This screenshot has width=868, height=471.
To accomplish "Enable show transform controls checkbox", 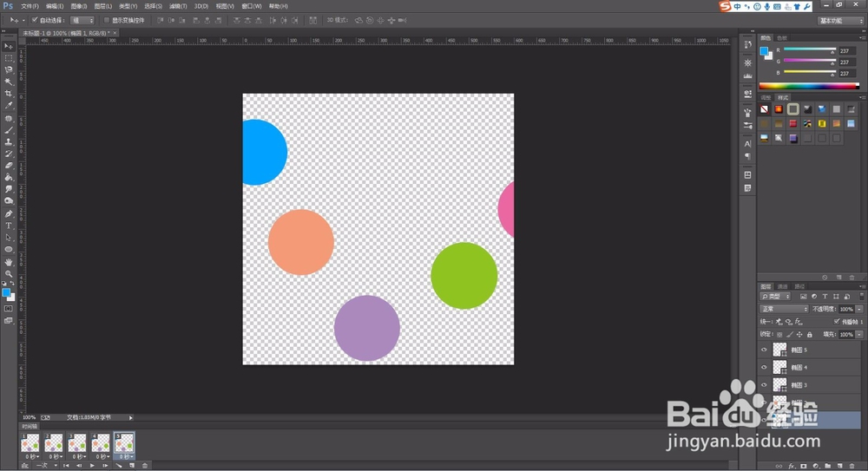I will point(106,20).
